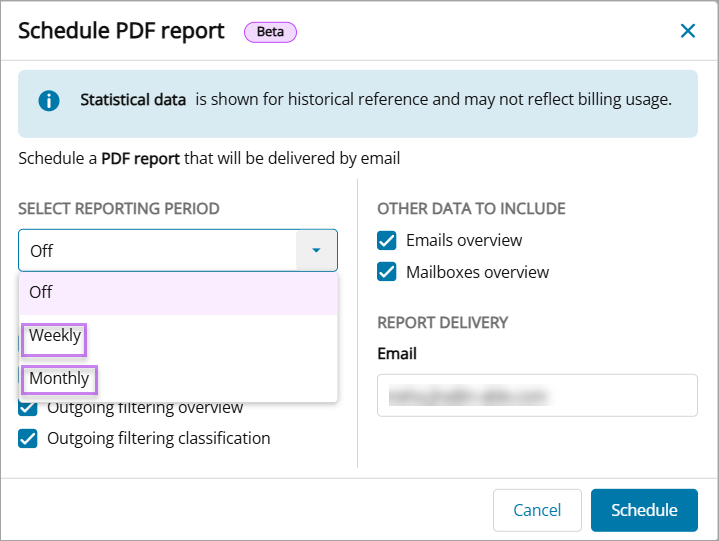Uncheck the Emails overview checkbox

[387, 240]
